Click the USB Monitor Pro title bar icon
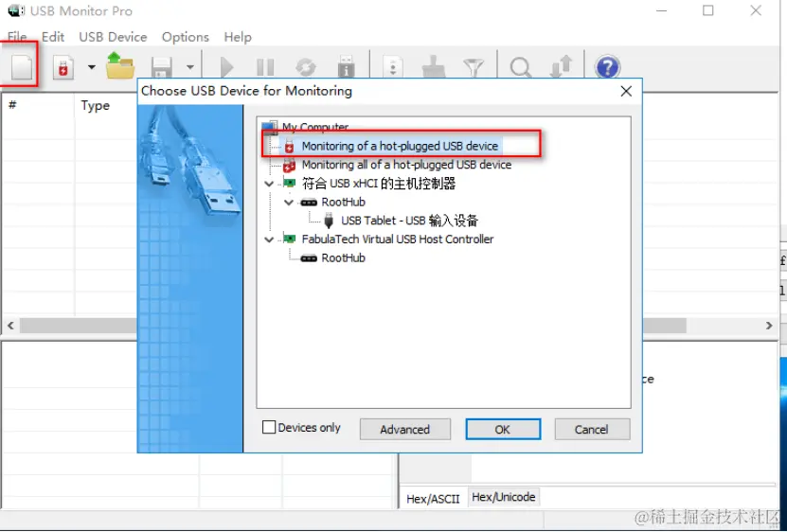The height and width of the screenshot is (532, 787). pos(16,10)
